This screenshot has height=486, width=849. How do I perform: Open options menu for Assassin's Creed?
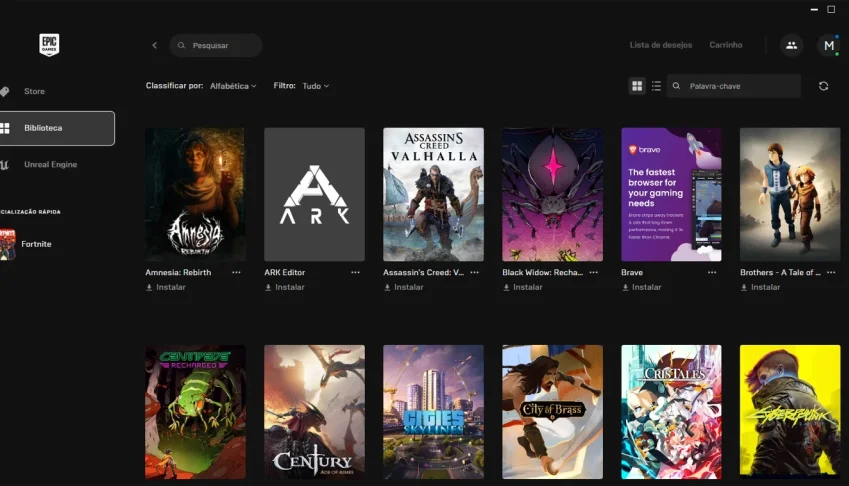pos(474,272)
